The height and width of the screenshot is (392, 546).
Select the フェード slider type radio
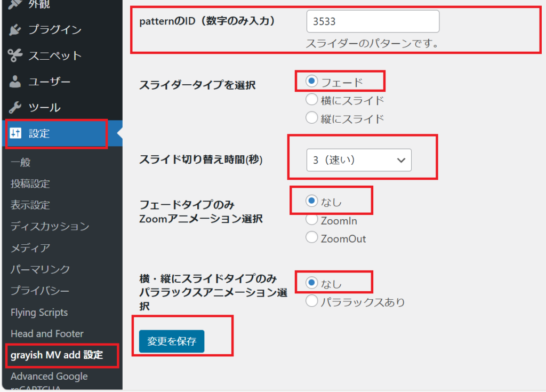pos(312,82)
